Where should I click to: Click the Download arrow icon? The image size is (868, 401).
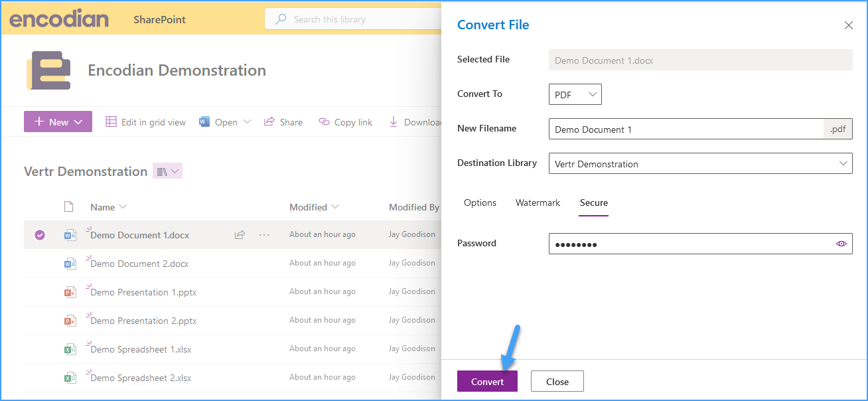[x=394, y=121]
